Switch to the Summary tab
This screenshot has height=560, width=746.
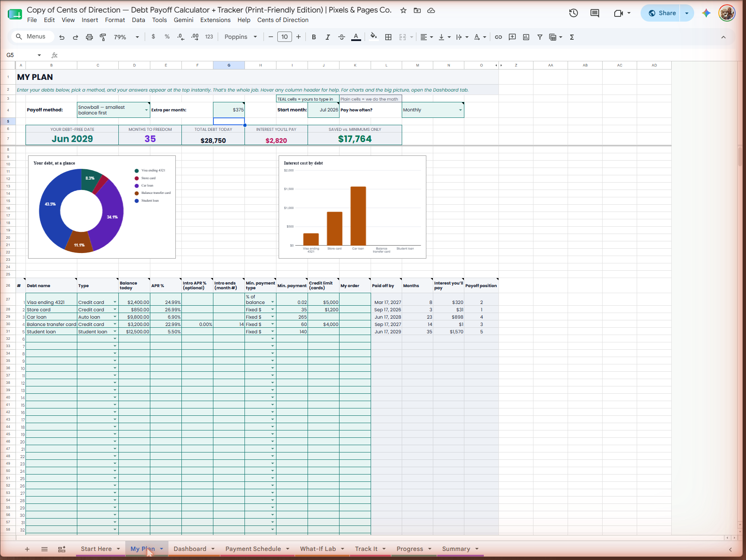(x=456, y=549)
